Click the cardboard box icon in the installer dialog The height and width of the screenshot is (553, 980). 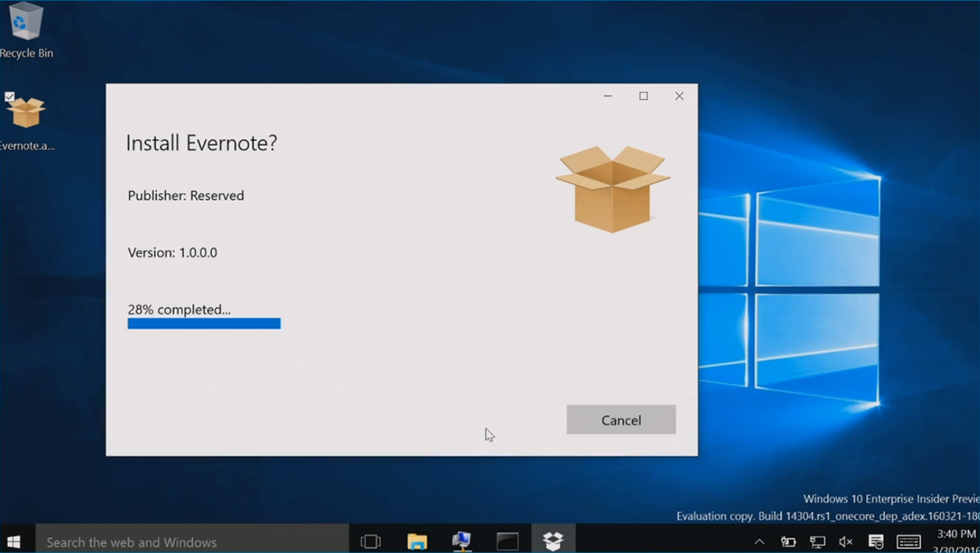click(612, 186)
